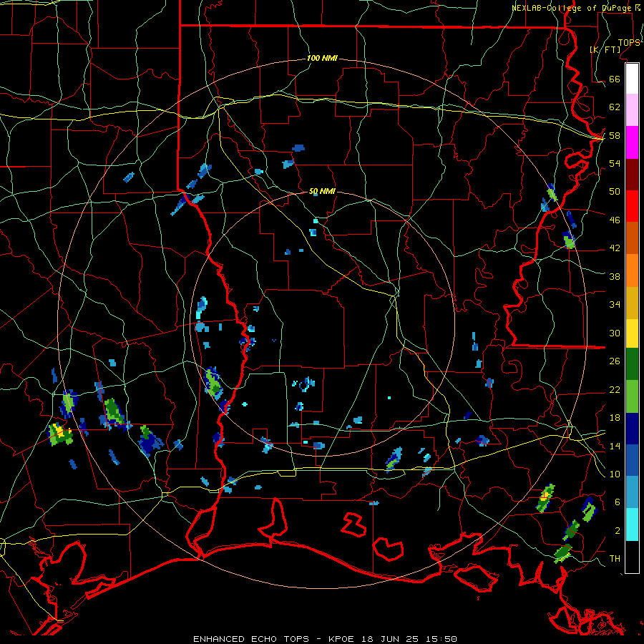Viewport: 644px width, 644px height.
Task: Click the '14' legend value label
Action: tap(615, 446)
